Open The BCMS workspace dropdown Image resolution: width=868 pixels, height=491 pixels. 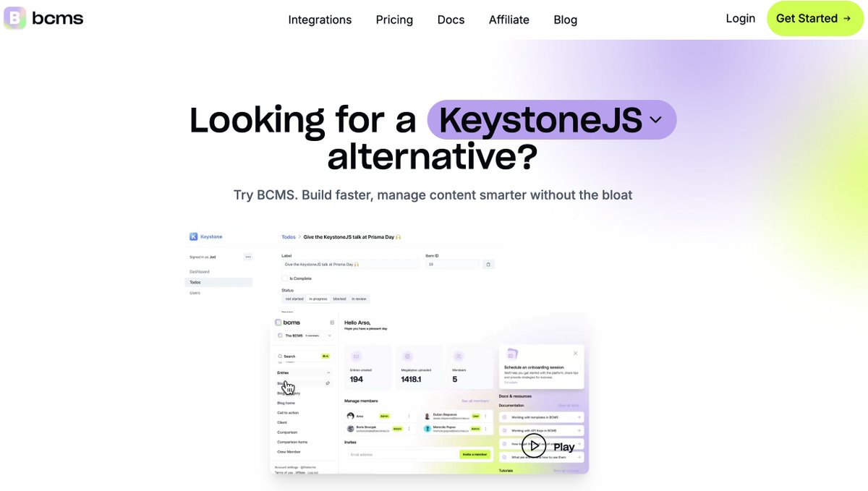click(x=305, y=336)
